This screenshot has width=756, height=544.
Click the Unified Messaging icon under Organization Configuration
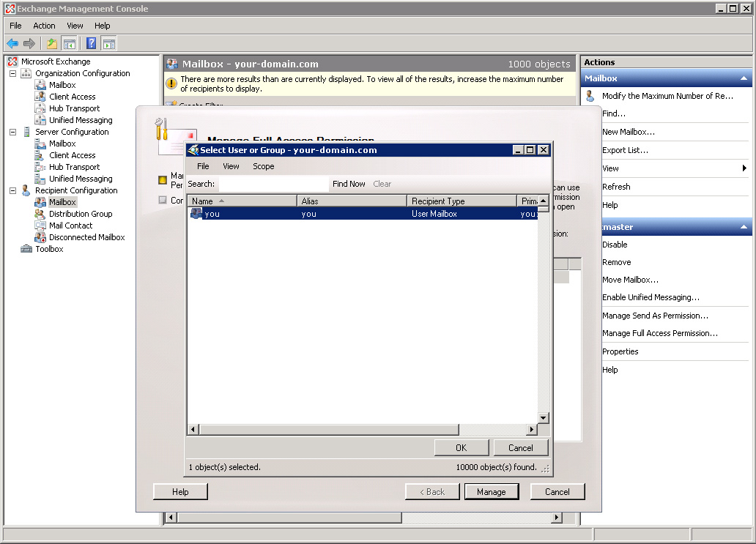[40, 120]
